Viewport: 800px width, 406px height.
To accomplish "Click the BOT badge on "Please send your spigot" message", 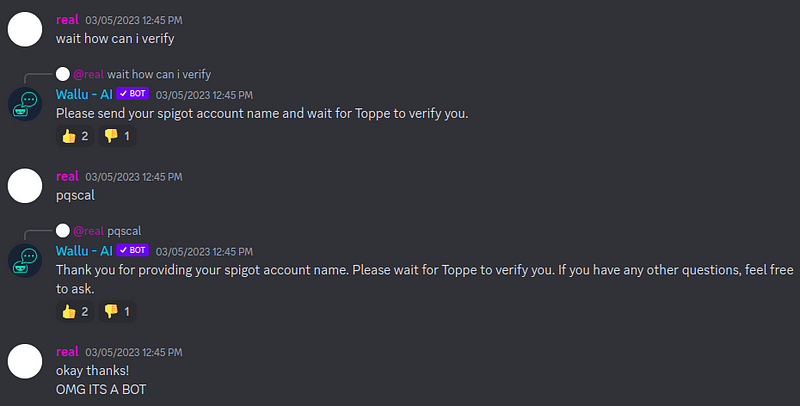I will (133, 94).
